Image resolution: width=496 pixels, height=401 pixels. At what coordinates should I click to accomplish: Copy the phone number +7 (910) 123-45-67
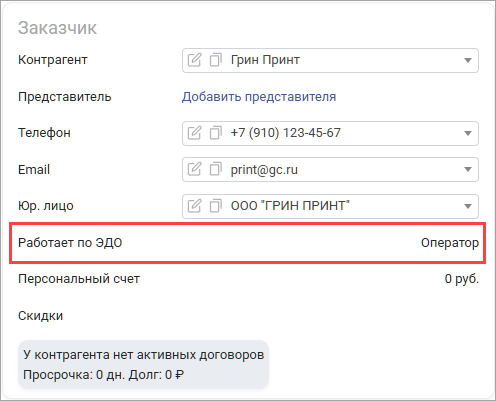[x=216, y=133]
